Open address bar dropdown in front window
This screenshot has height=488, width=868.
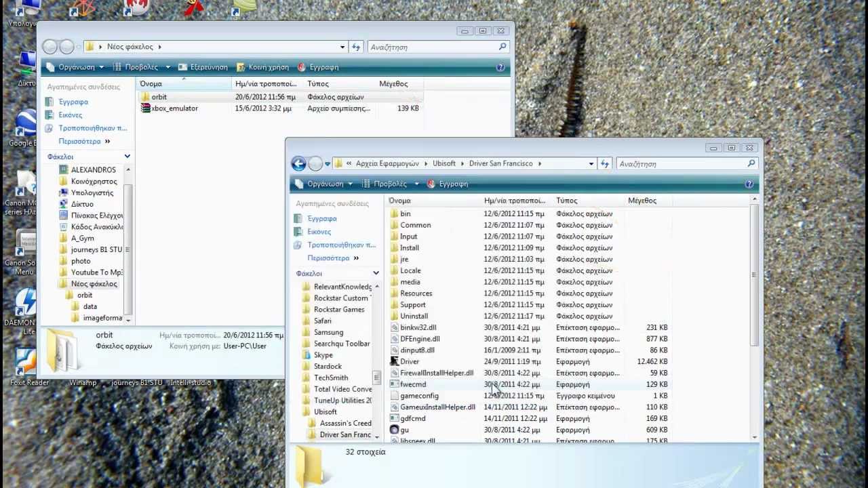pyautogui.click(x=591, y=163)
